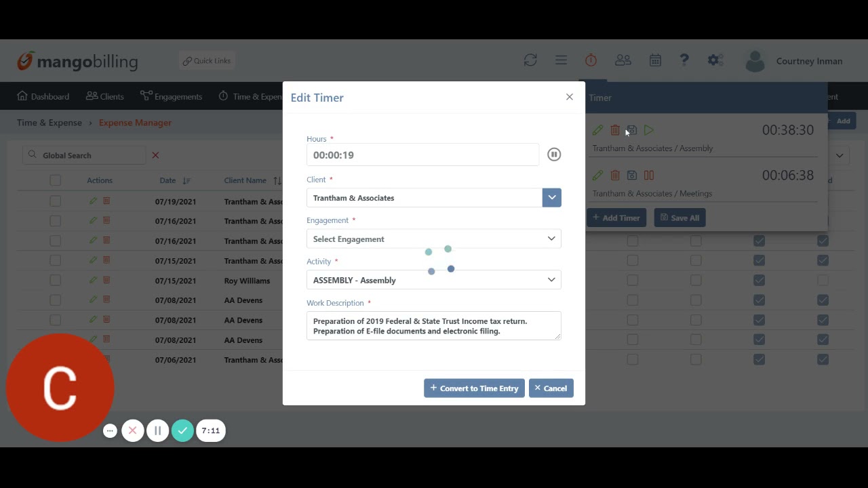
Task: Open the Client dropdown showing Trantham & Associates
Action: [551, 198]
